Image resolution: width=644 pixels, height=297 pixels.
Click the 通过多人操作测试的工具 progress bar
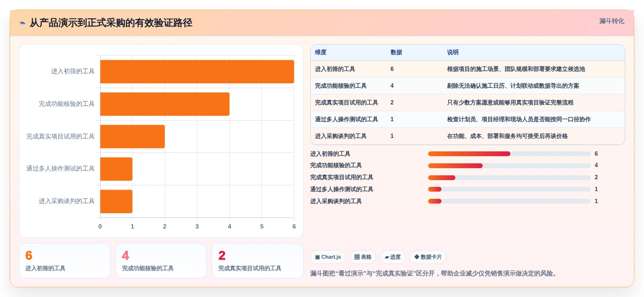pyautogui.click(x=509, y=189)
